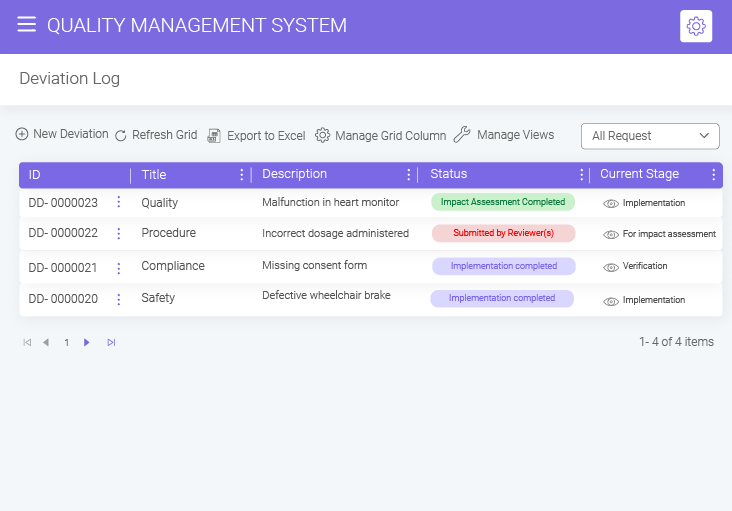Click the Quality Management System title
Viewport: 732px width, 511px height.
[197, 25]
